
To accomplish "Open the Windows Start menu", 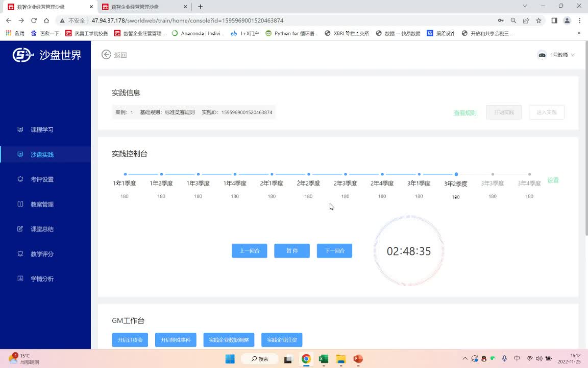I will (230, 359).
